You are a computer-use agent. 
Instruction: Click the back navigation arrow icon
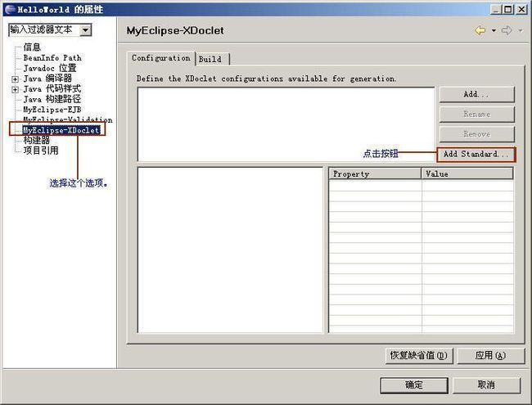pos(480,30)
